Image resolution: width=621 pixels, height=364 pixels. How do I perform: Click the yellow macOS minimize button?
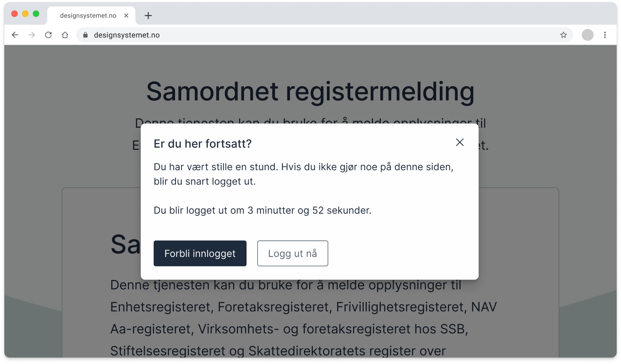(25, 14)
